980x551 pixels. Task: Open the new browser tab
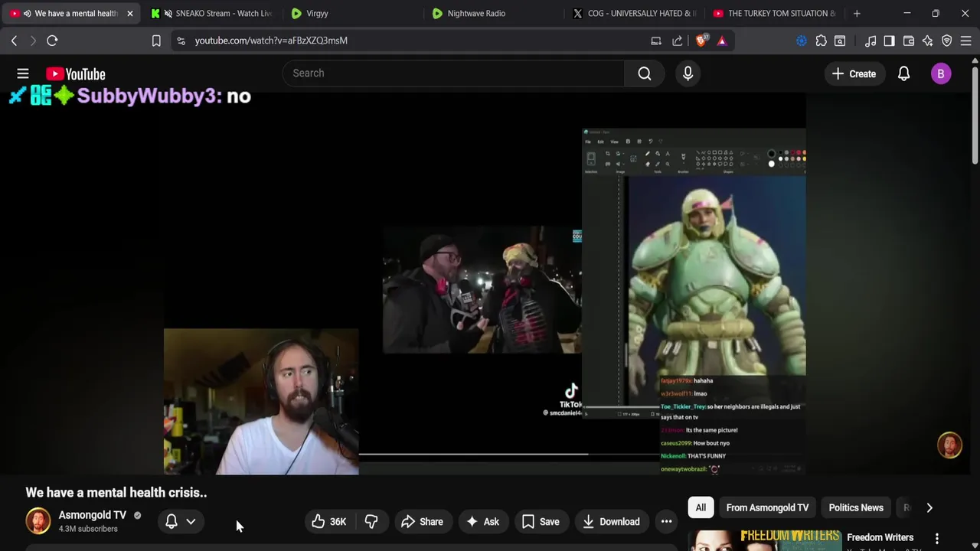(x=857, y=13)
